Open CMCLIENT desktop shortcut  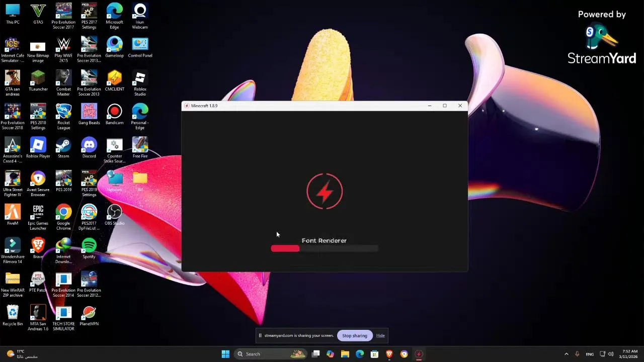click(x=115, y=81)
